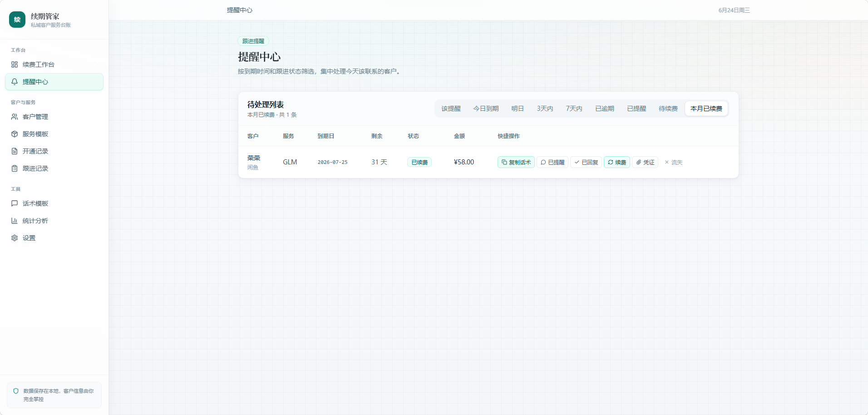Click customer name 荣荣
This screenshot has width=868, height=415.
(x=254, y=158)
